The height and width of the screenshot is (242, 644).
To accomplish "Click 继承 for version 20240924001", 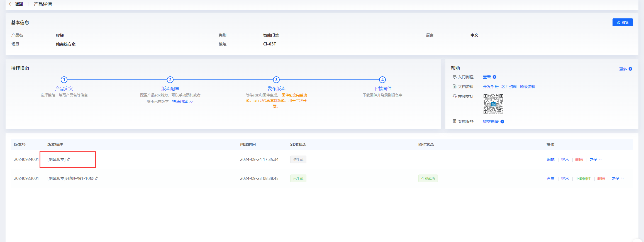I will pyautogui.click(x=565, y=159).
